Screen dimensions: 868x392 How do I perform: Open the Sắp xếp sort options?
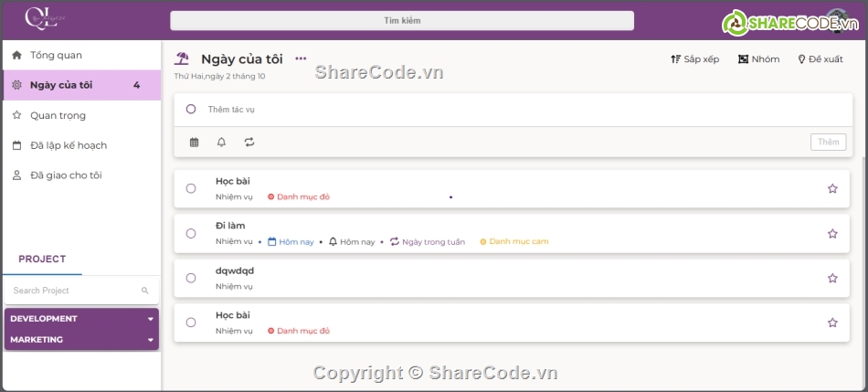coord(695,59)
